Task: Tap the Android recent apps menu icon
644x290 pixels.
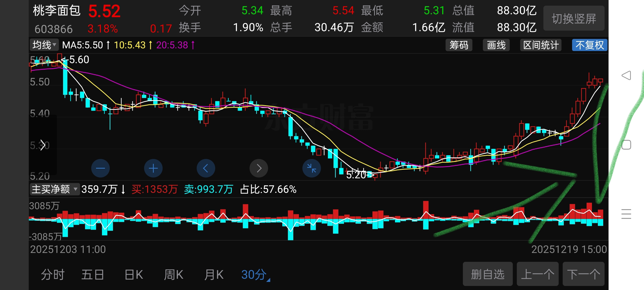Action: pyautogui.click(x=626, y=214)
